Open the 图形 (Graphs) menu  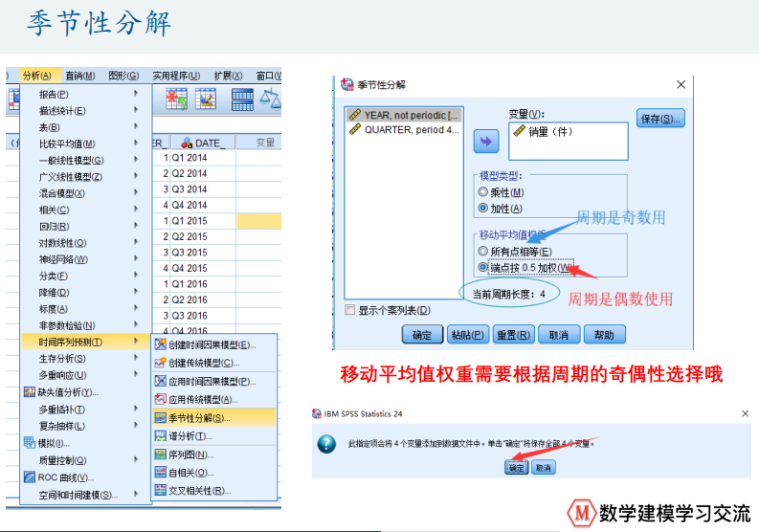(123, 76)
